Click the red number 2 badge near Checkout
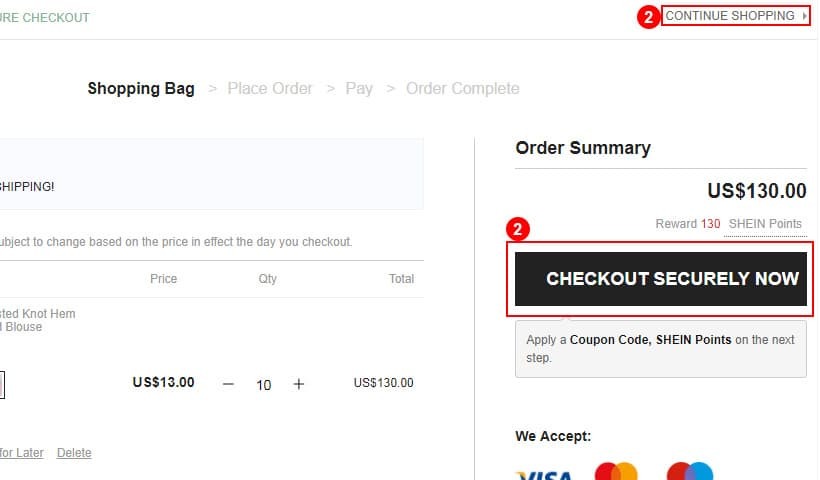The height and width of the screenshot is (480, 820). pyautogui.click(x=518, y=229)
